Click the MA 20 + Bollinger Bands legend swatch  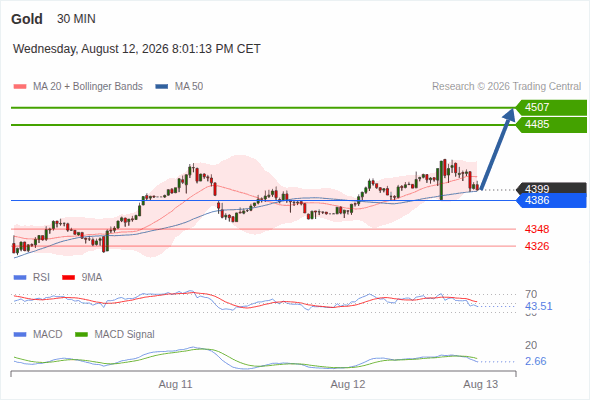[20, 87]
